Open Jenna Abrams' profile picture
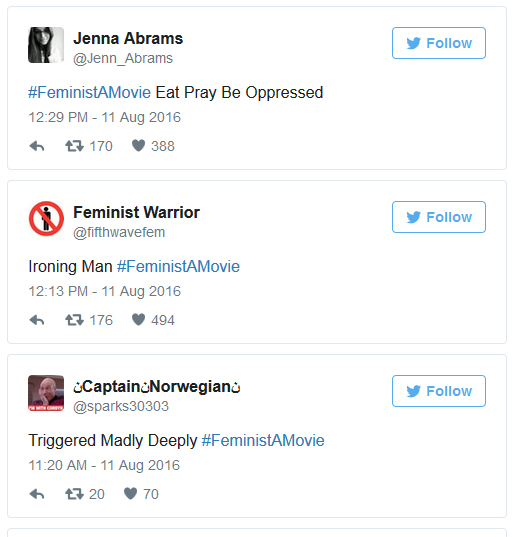 (x=46, y=45)
